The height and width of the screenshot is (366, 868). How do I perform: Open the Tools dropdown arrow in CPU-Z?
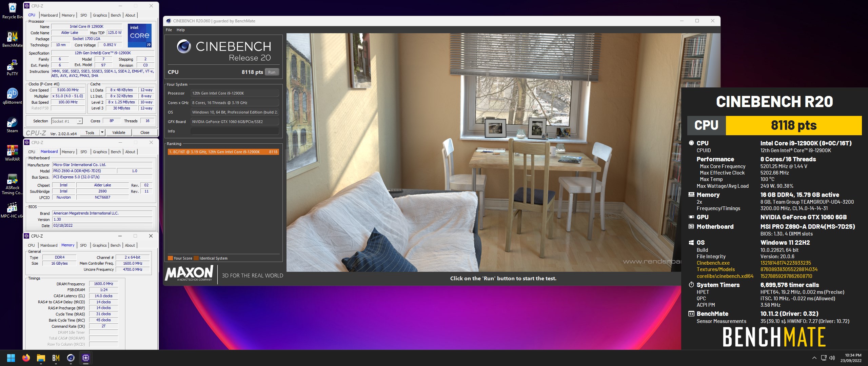tap(102, 133)
